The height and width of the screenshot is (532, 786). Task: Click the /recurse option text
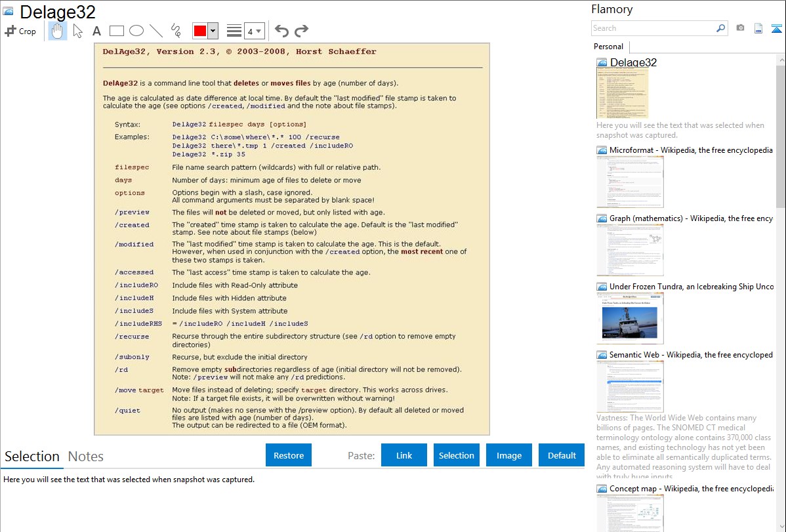point(132,337)
